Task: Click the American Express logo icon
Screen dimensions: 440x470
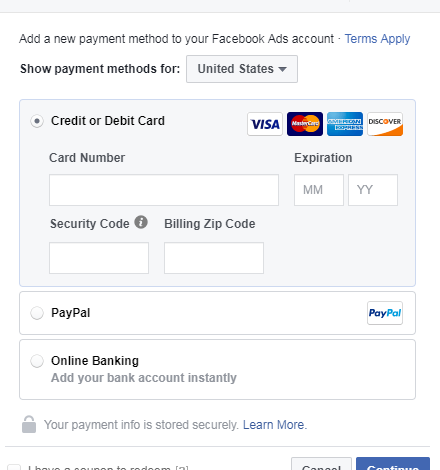Action: [345, 124]
